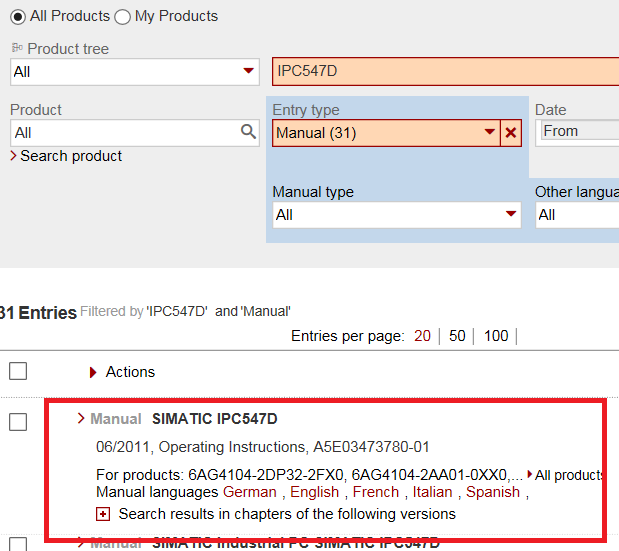Click the red arrow beside Actions
This screenshot has width=619, height=551.
click(93, 372)
